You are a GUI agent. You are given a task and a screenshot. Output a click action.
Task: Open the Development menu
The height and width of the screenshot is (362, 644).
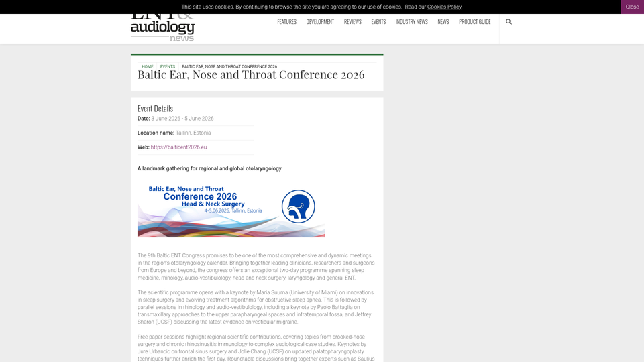tap(320, 21)
